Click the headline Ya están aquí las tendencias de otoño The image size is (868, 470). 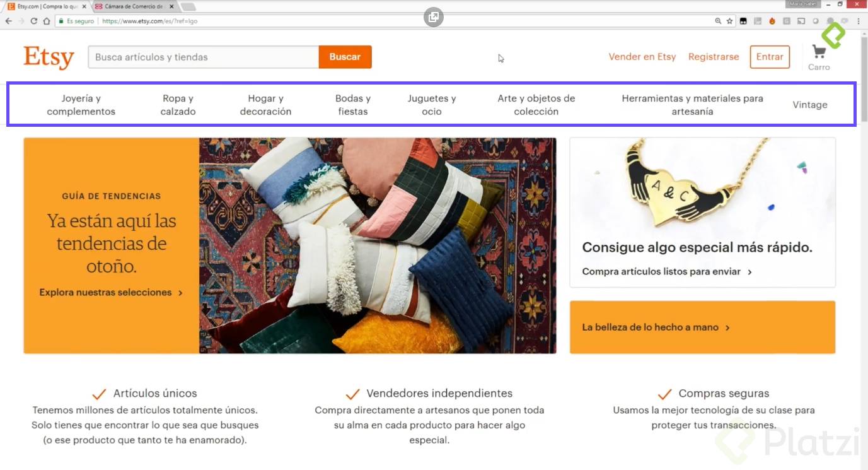112,244
